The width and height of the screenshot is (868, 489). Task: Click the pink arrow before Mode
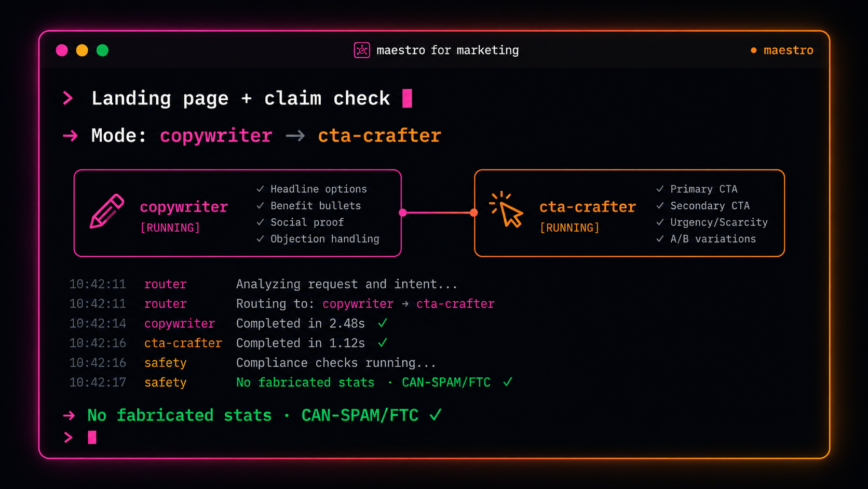pos(70,136)
